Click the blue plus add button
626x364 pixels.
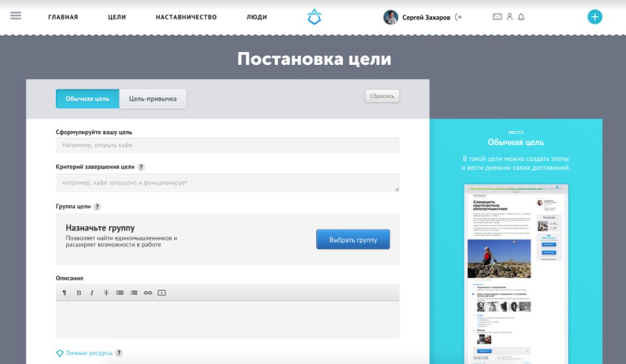click(595, 17)
